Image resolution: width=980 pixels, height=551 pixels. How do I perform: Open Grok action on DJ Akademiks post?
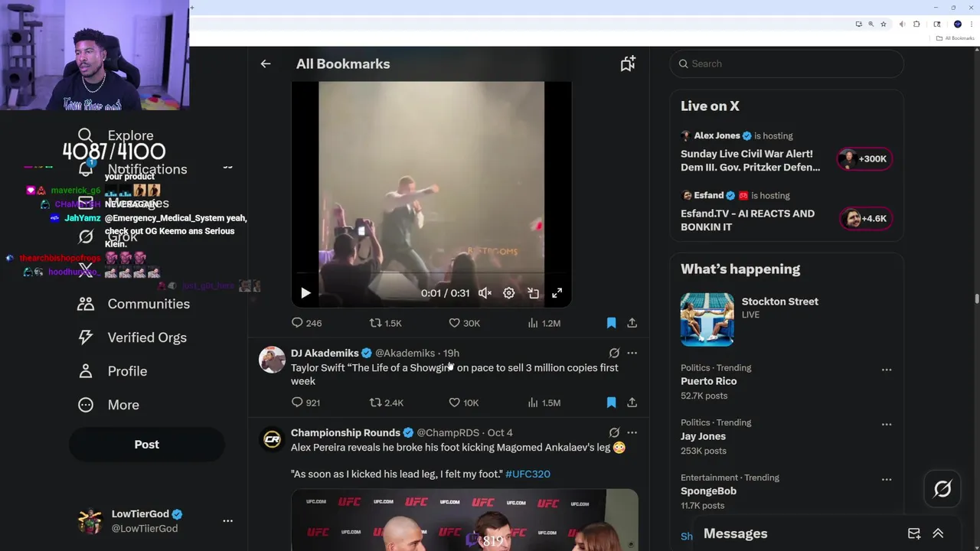click(x=614, y=353)
